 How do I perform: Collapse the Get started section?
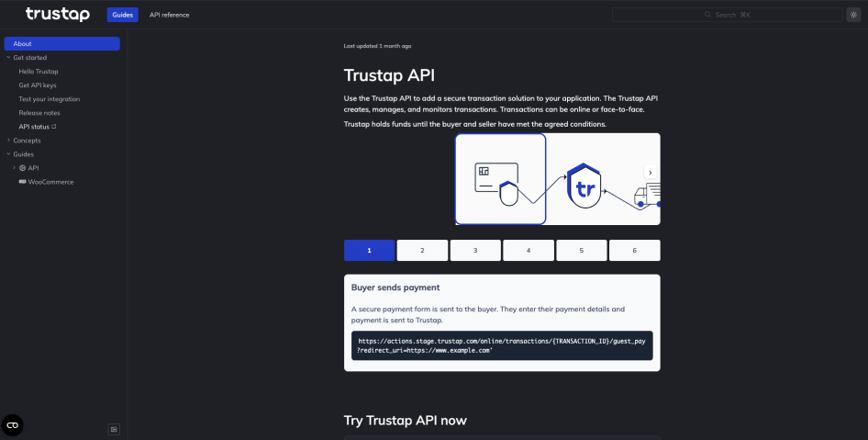[x=8, y=57]
